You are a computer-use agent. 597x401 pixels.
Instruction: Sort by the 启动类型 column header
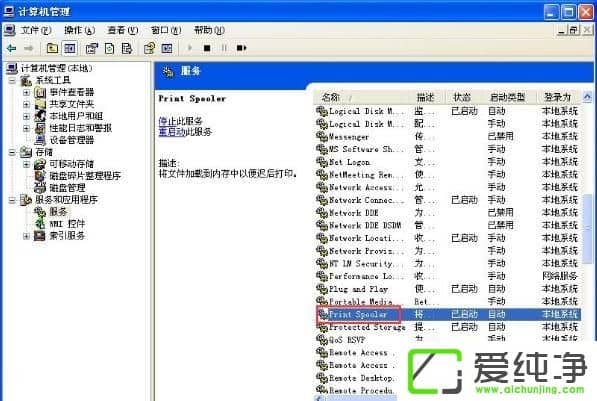coord(508,97)
